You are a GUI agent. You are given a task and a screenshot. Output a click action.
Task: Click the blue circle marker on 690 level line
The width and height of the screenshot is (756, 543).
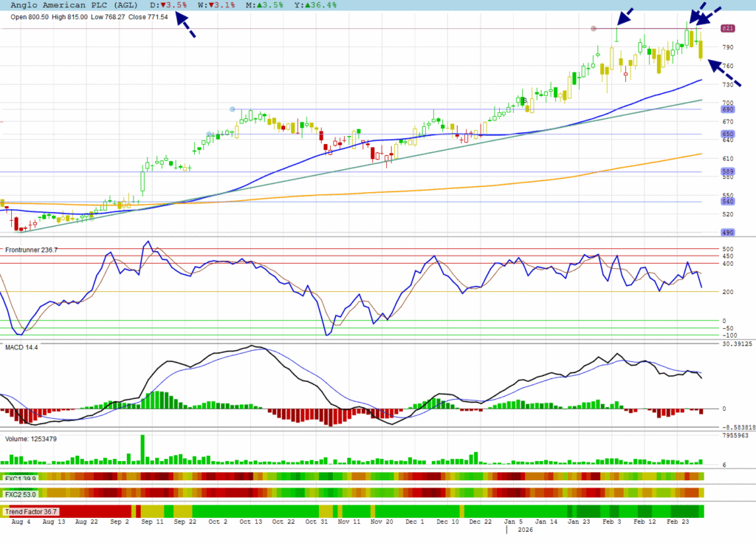tap(233, 109)
